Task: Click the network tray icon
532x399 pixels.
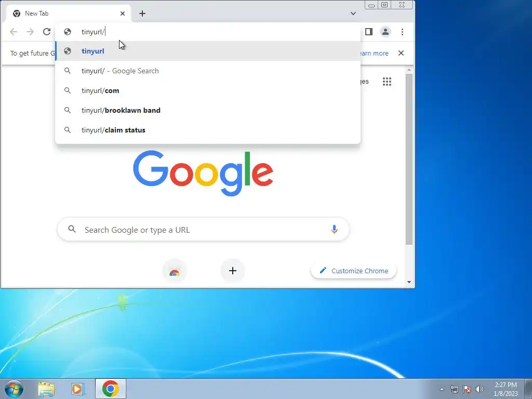Action: (454, 389)
